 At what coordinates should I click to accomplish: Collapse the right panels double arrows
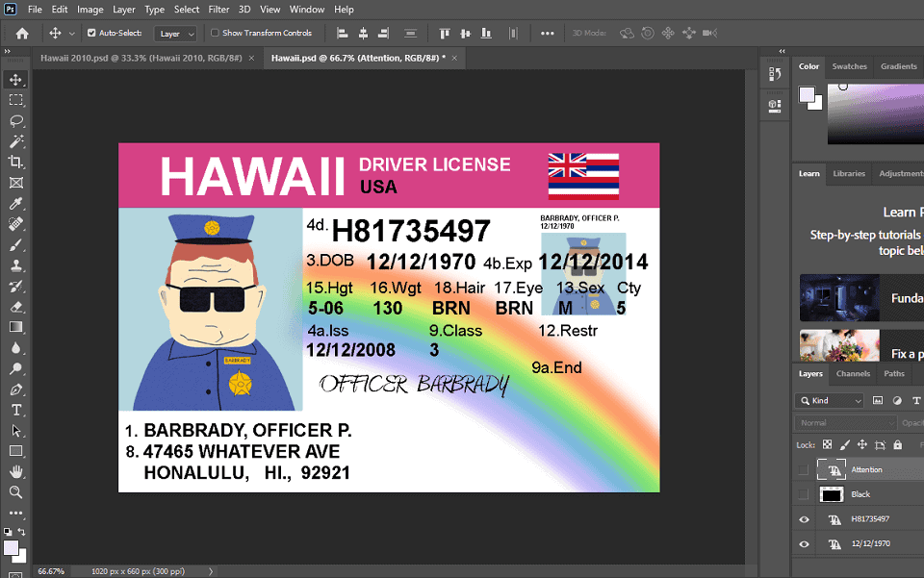click(x=782, y=51)
